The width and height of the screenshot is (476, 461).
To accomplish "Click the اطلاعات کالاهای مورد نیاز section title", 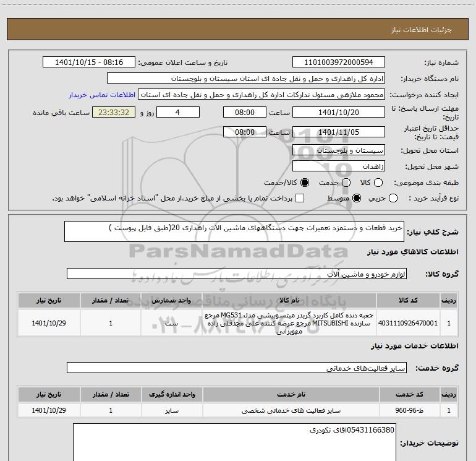I will click(x=412, y=252).
